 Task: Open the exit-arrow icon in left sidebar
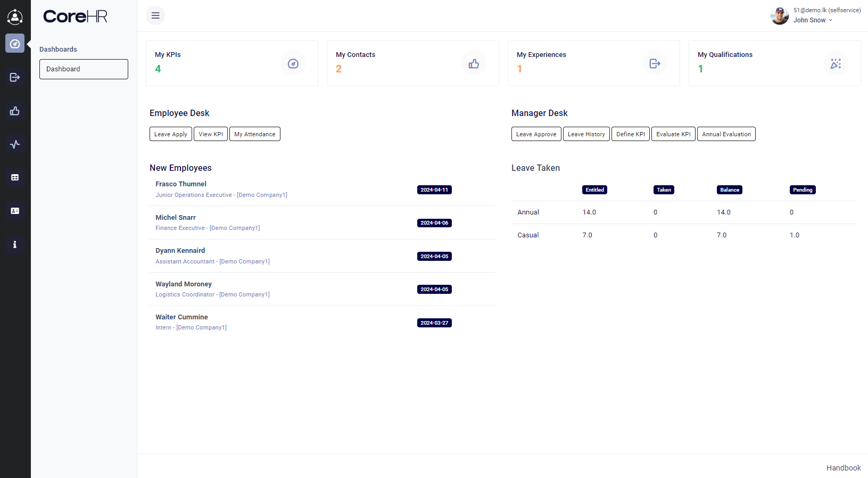tap(15, 77)
